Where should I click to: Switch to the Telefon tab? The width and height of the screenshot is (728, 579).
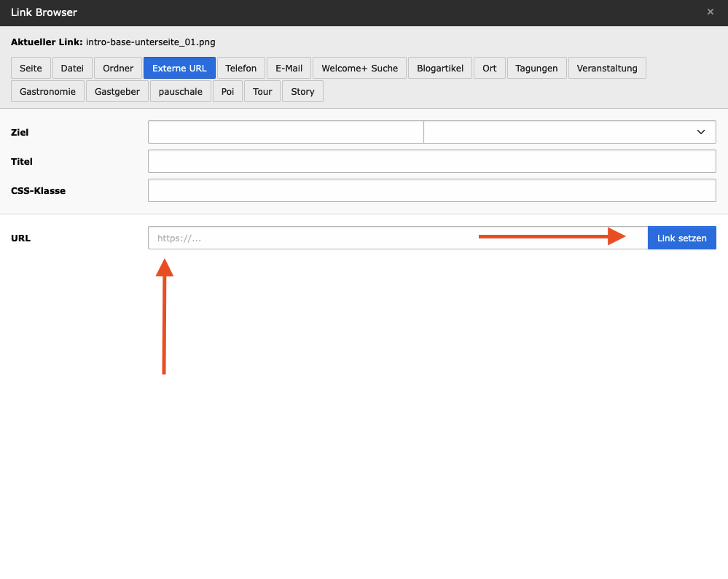pos(241,68)
